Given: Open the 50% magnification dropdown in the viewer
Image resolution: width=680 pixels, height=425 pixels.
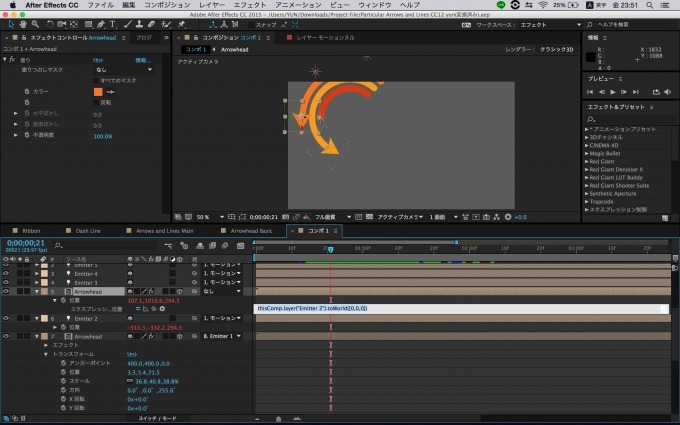Looking at the screenshot, I should point(206,216).
